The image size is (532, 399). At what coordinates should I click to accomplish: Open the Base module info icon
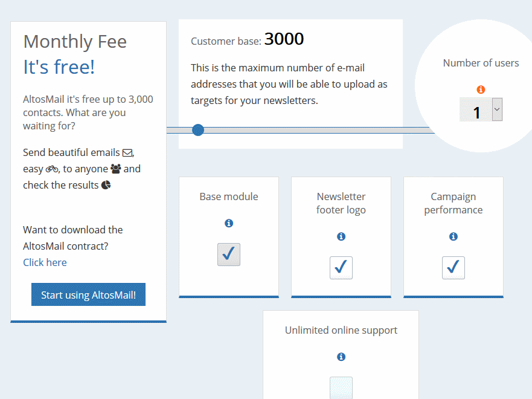pyautogui.click(x=229, y=223)
